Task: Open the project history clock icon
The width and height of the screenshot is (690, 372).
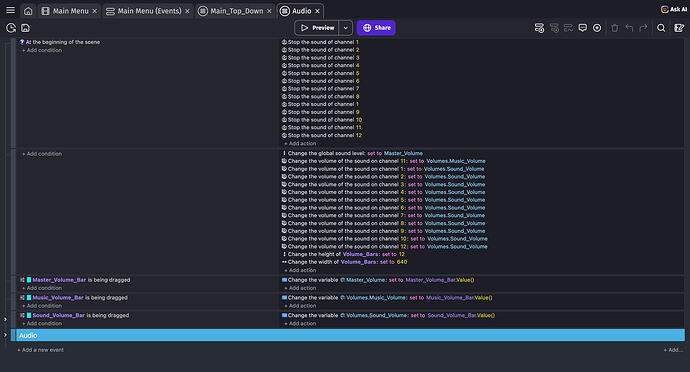Action: 11,28
